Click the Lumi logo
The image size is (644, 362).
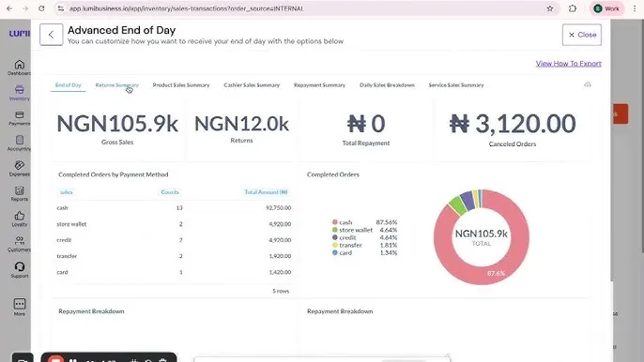20,34
